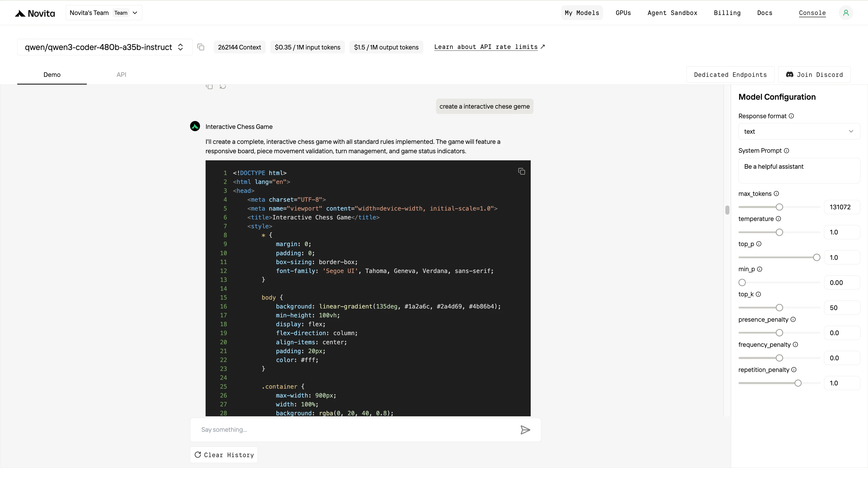Click the Join Discord button
The height and width of the screenshot is (481, 868).
point(814,75)
